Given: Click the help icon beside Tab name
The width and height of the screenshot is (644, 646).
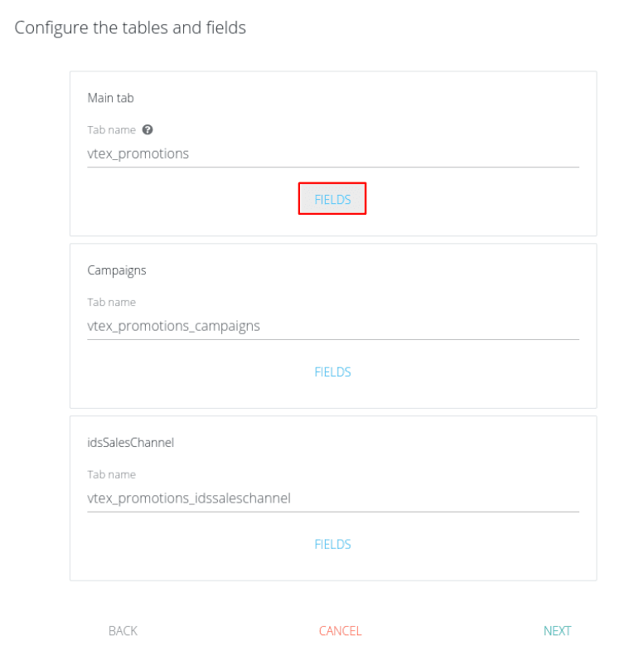Looking at the screenshot, I should [x=148, y=130].
